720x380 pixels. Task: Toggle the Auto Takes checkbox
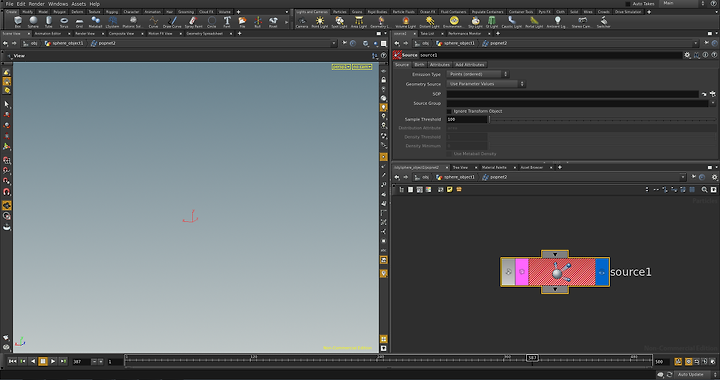pyautogui.click(x=628, y=4)
